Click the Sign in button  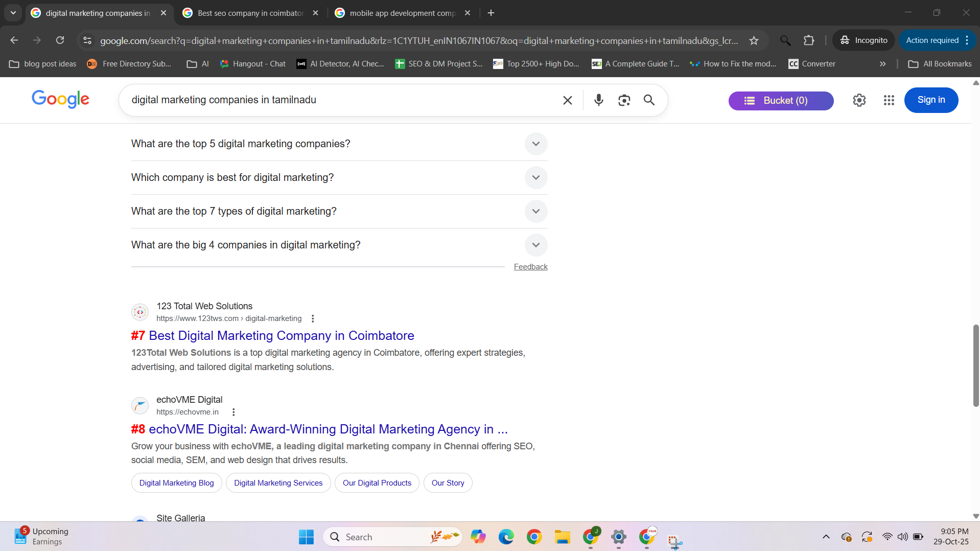[930, 100]
